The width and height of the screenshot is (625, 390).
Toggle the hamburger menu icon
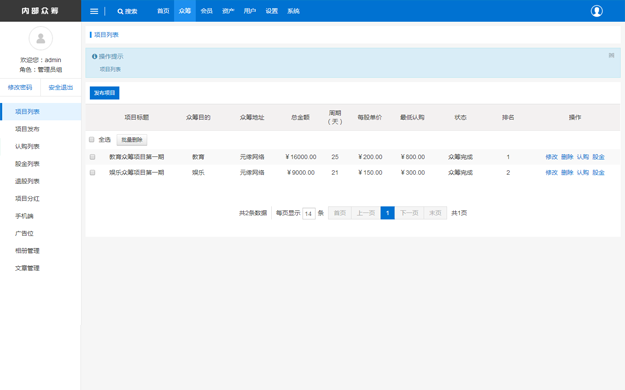coord(94,11)
